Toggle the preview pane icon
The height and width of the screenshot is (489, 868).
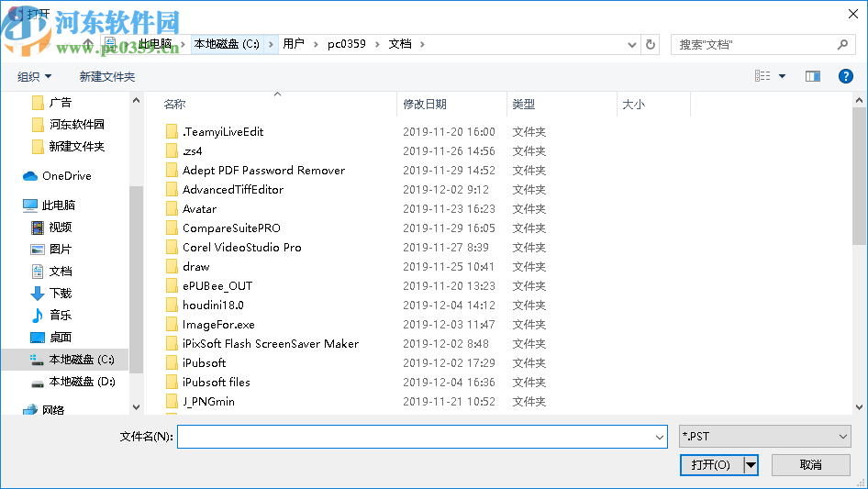[813, 76]
